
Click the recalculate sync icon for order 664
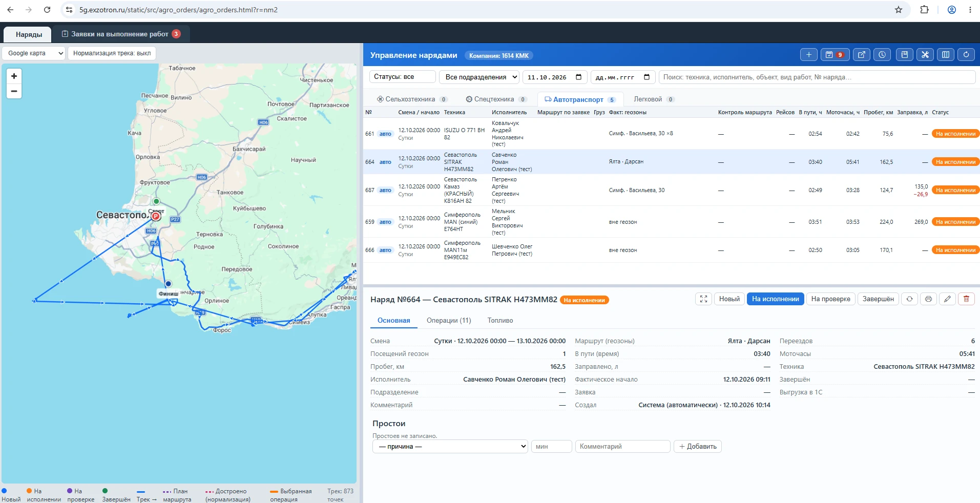tap(909, 299)
